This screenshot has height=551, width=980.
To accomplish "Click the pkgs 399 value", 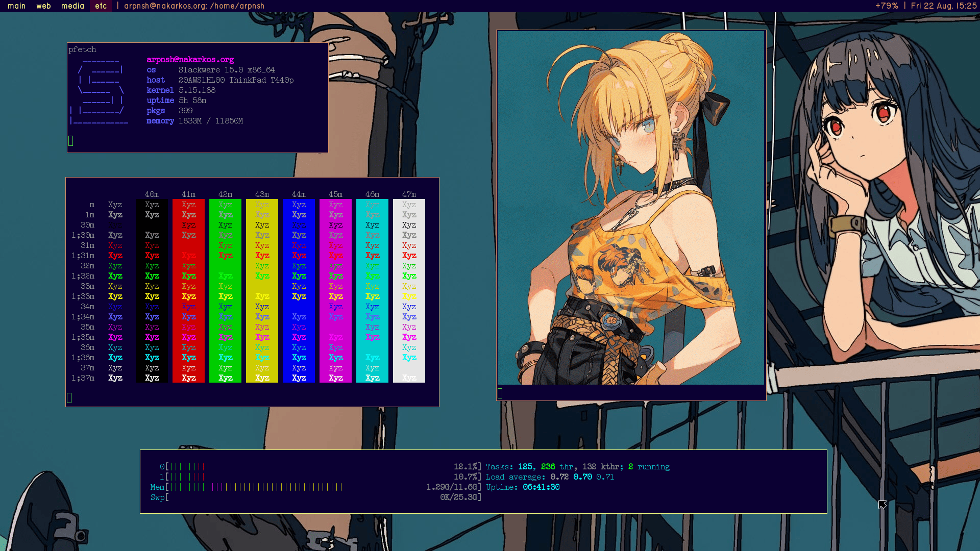I will [185, 111].
